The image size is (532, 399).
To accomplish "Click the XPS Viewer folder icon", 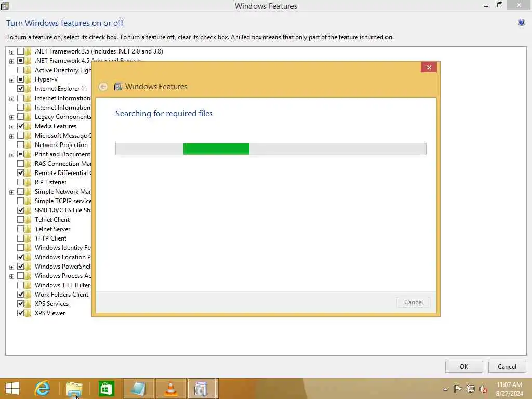I will point(28,313).
